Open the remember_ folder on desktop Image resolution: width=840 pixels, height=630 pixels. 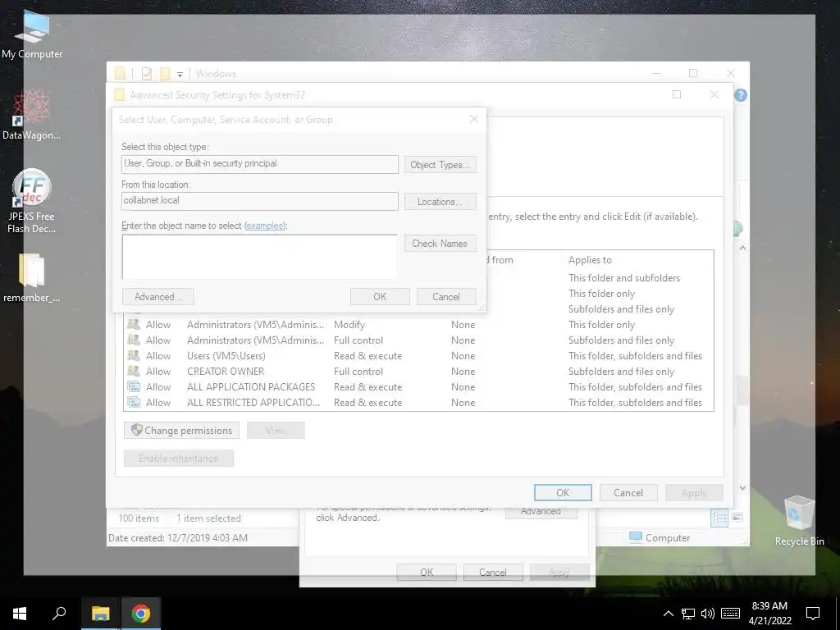click(32, 277)
